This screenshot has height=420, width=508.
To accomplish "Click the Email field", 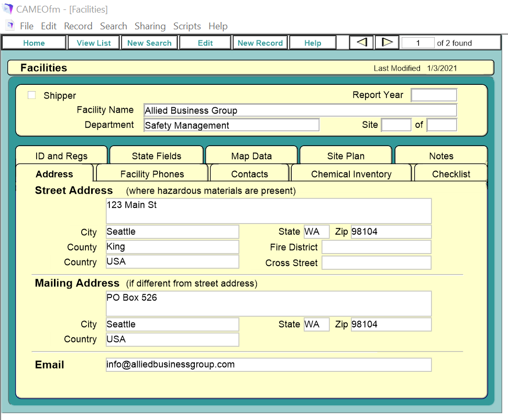I will 269,364.
